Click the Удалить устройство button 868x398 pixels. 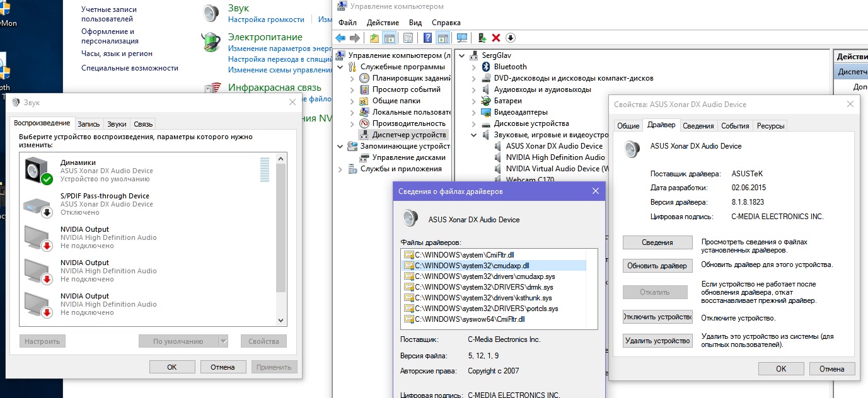tap(657, 341)
